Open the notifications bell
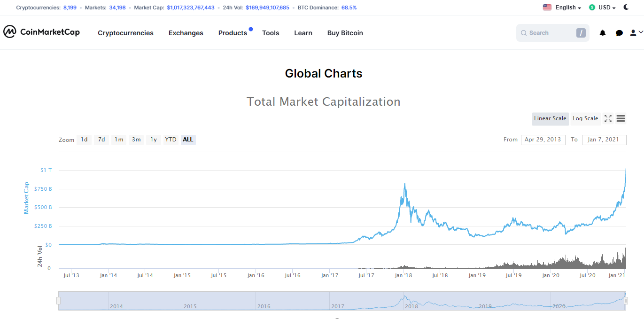644x319 pixels. (x=603, y=33)
